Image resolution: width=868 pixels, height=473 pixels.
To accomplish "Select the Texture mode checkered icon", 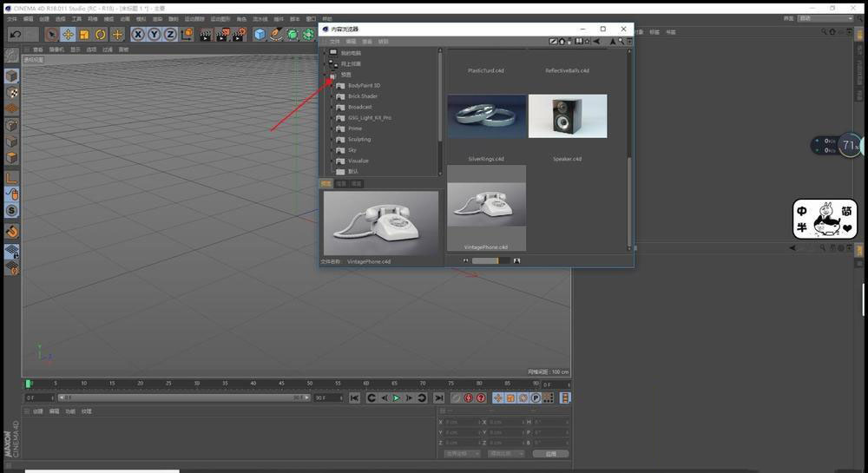I will (11, 92).
